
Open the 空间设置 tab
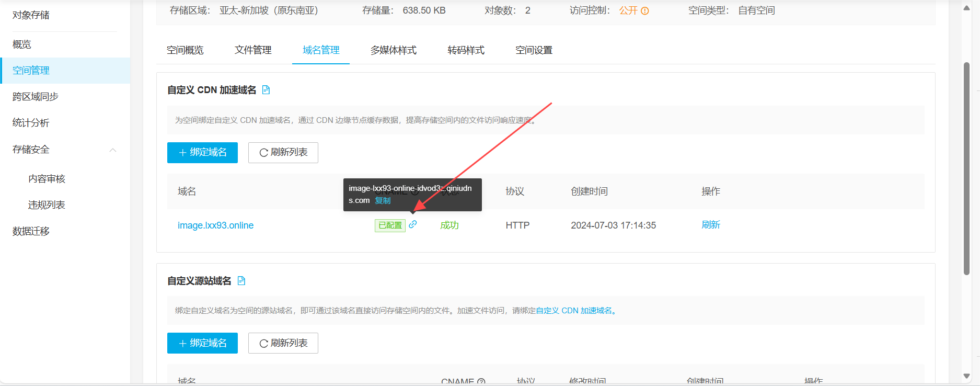click(534, 50)
